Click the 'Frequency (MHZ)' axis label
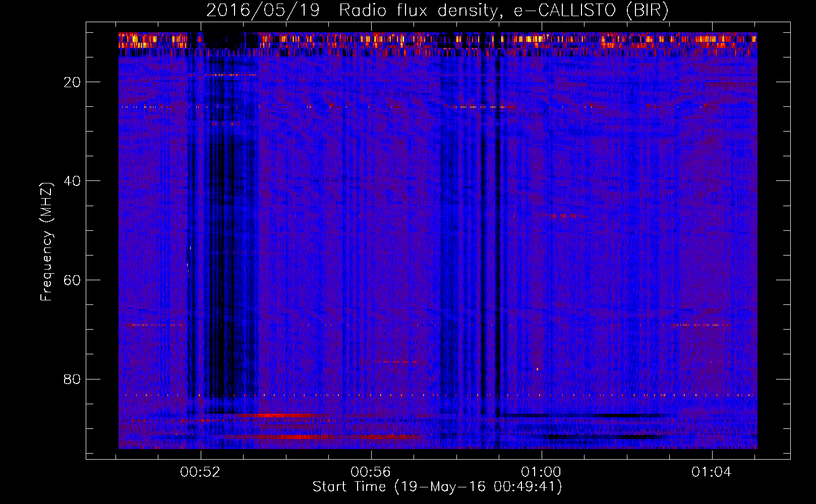 (46, 241)
